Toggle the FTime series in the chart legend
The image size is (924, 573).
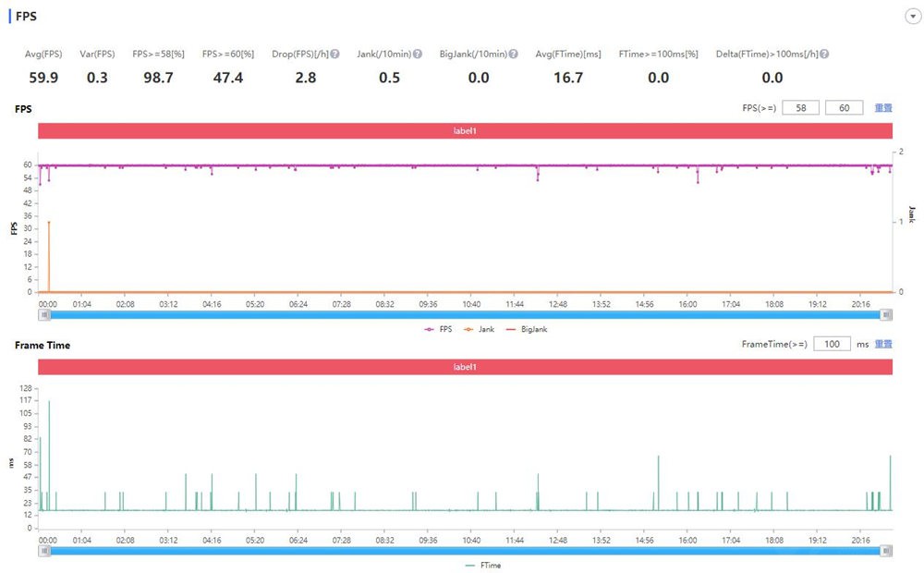[x=483, y=565]
